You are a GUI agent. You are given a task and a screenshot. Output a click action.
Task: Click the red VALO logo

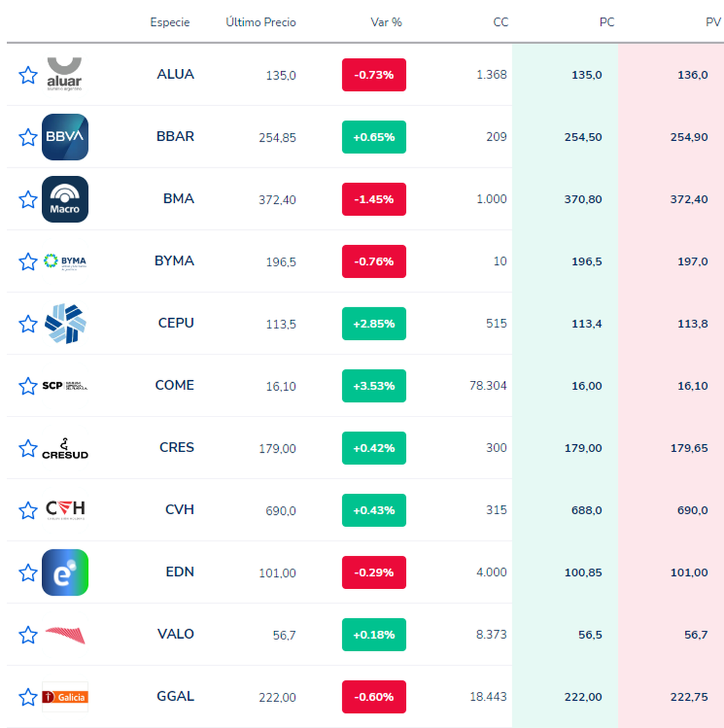click(x=65, y=634)
